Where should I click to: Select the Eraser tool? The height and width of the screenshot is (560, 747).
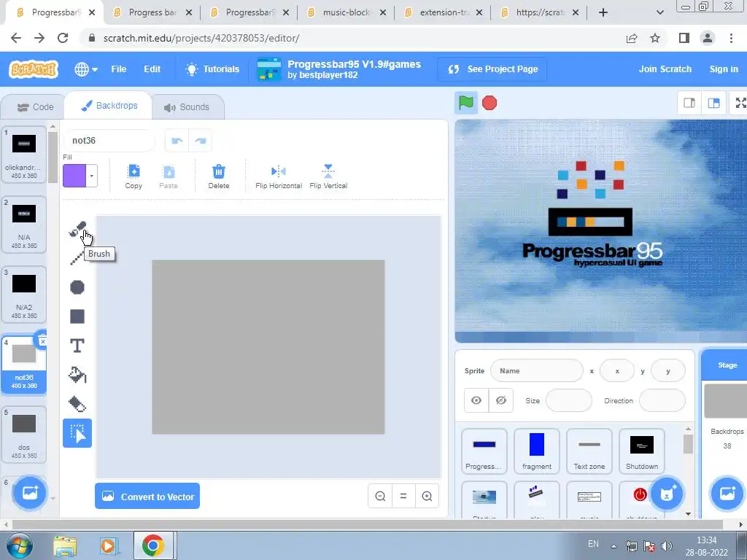click(x=77, y=404)
